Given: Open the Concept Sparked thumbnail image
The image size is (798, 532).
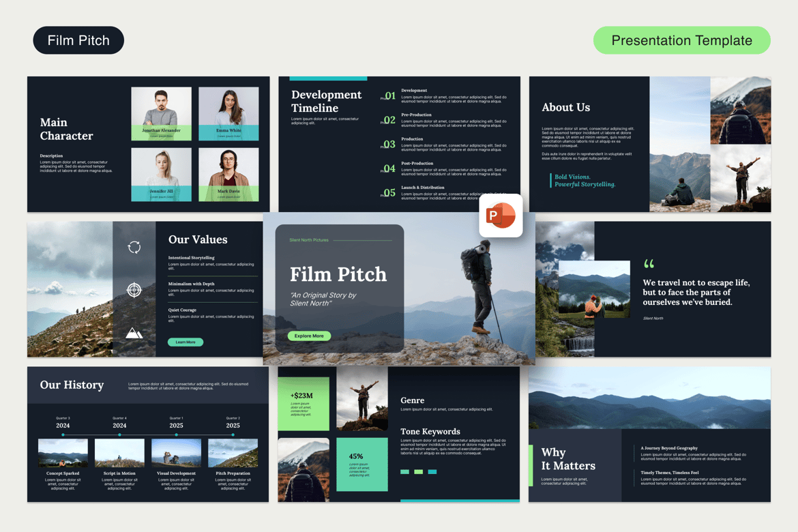Looking at the screenshot, I should click(x=63, y=453).
